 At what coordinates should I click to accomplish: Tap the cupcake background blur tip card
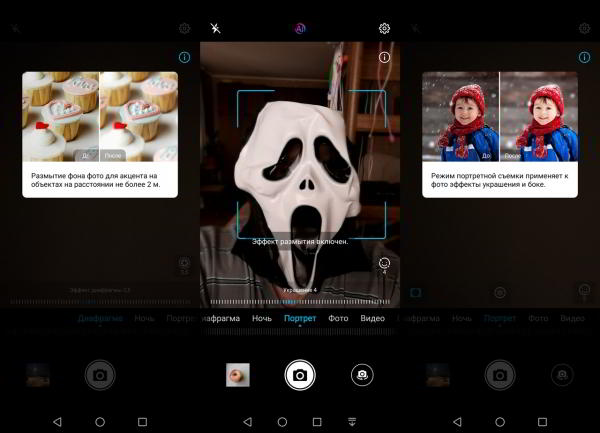point(100,134)
